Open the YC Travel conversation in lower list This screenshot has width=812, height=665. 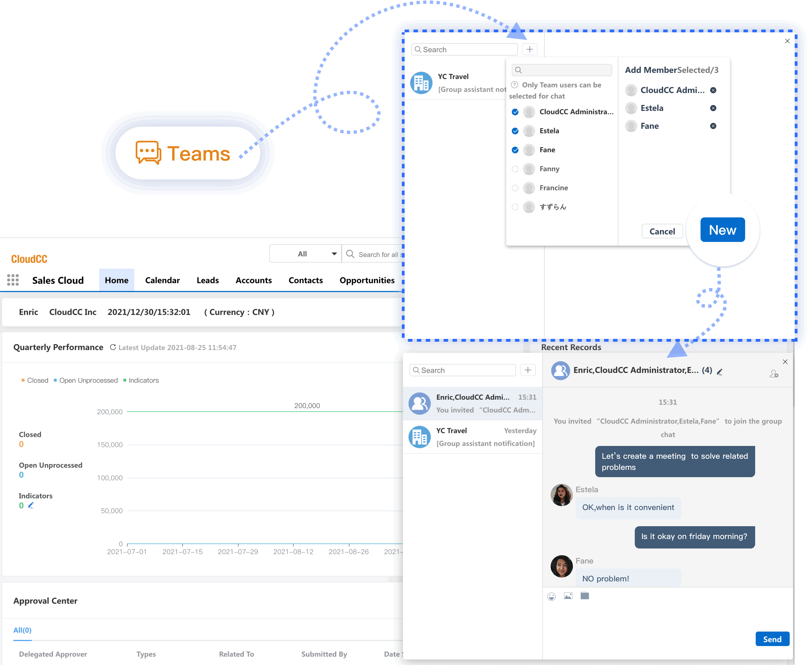(472, 437)
